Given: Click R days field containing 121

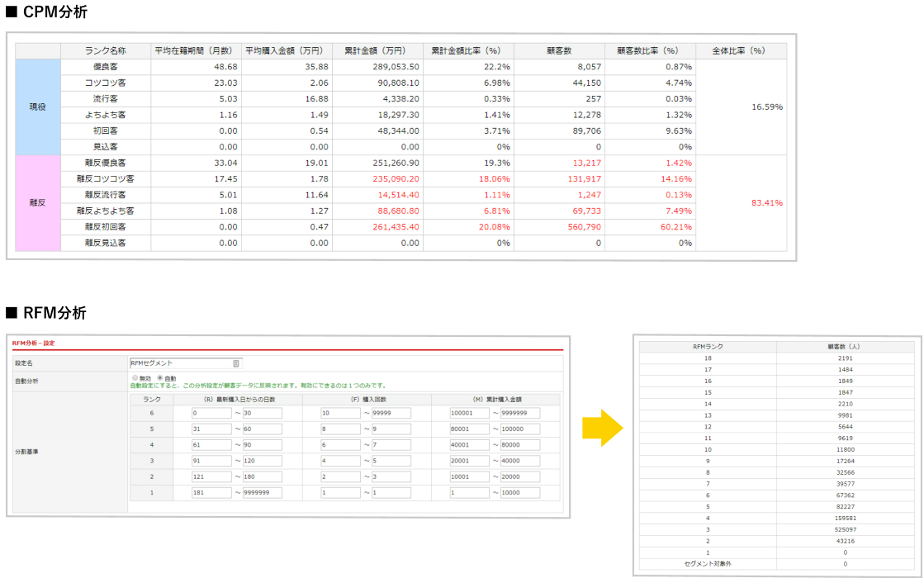Looking at the screenshot, I should pos(211,476).
